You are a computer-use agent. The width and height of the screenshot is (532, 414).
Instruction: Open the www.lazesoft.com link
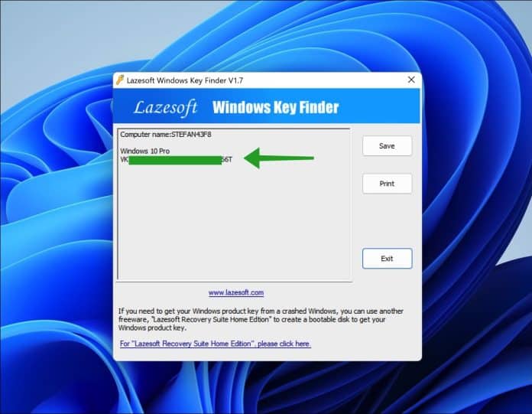tap(236, 292)
